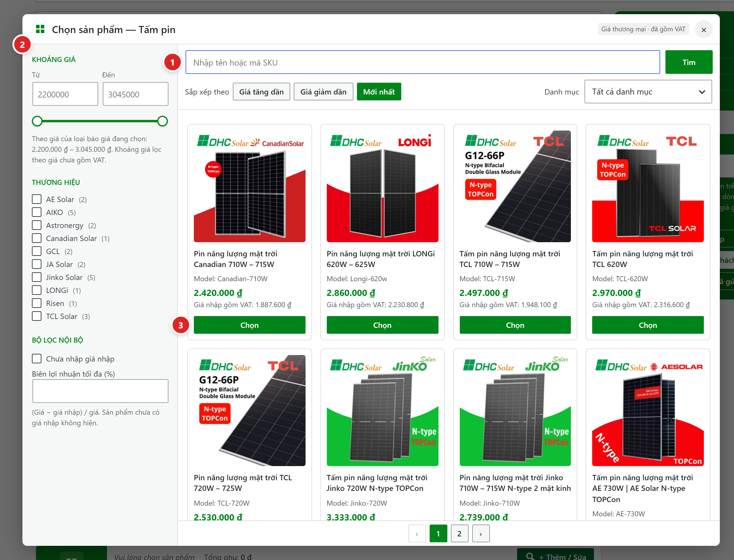Image resolution: width=734 pixels, height=560 pixels.
Task: Click the Jinko 710W – 715W product title
Action: [515, 483]
